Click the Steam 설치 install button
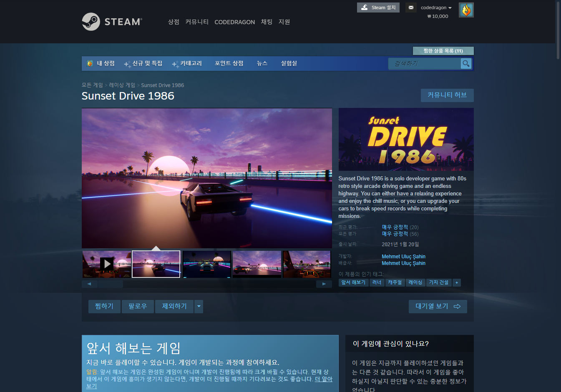This screenshot has width=561, height=392. click(x=378, y=7)
